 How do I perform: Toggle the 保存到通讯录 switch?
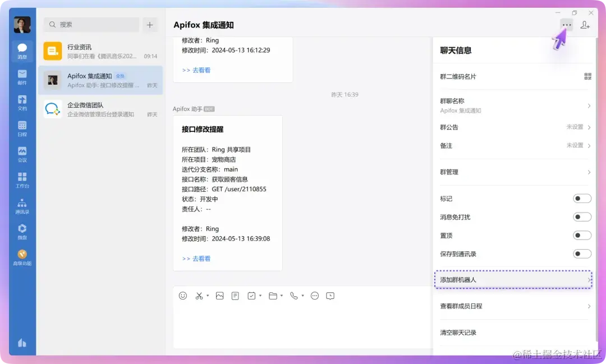(582, 254)
